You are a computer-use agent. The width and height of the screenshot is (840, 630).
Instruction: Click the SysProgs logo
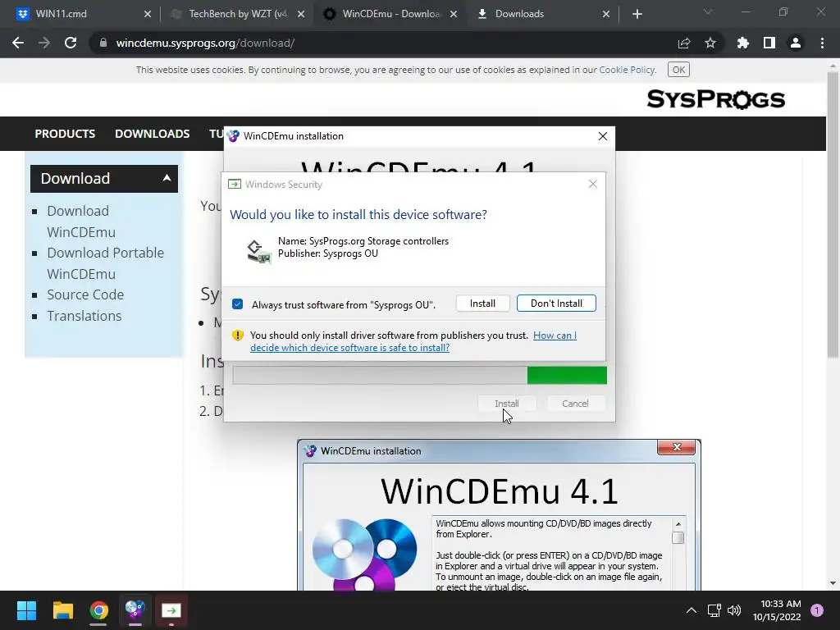coord(715,99)
